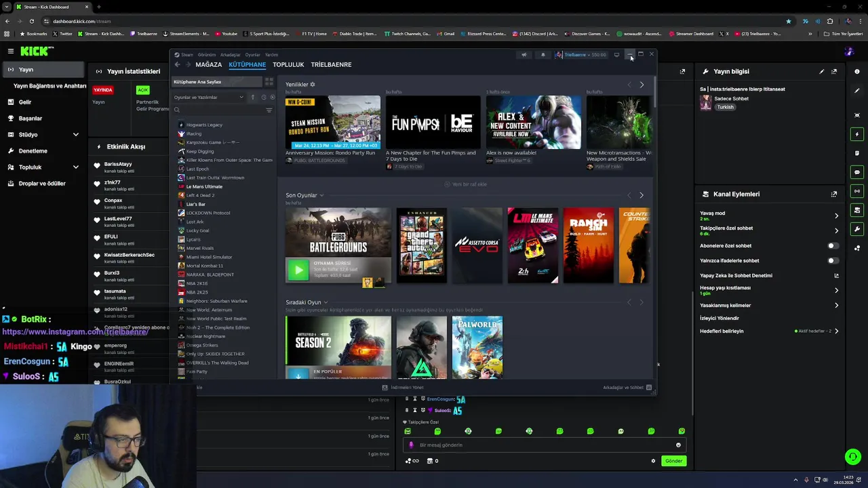
Task: Expand Stüdyo section in Kick sidebar
Action: [x=75, y=135]
